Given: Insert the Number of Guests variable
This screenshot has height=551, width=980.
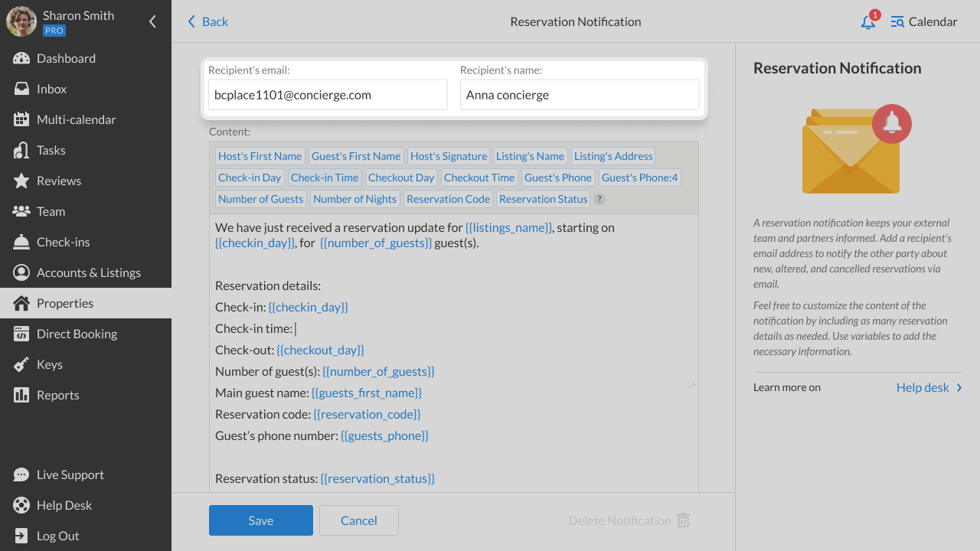Looking at the screenshot, I should pyautogui.click(x=261, y=199).
